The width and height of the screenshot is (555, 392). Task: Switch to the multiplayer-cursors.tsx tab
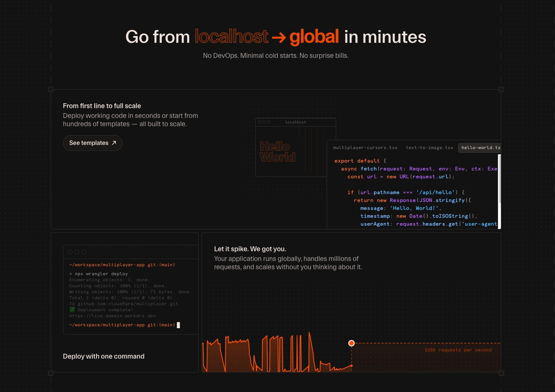365,148
